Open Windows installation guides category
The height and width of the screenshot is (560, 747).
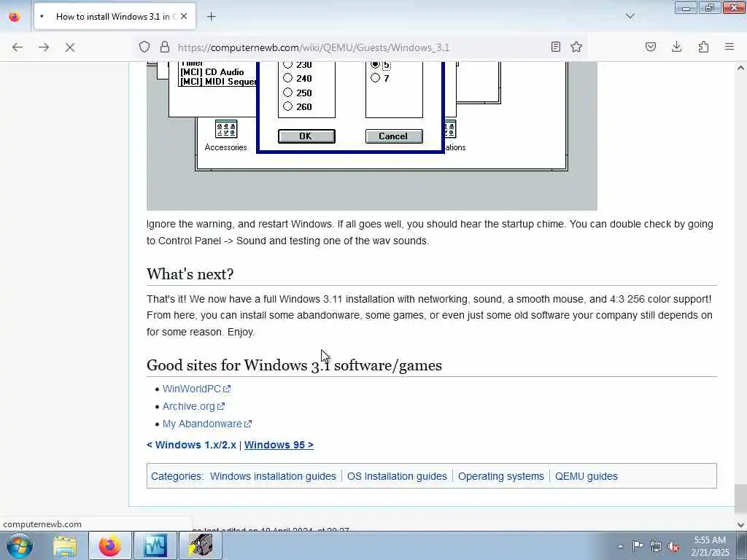pos(273,476)
